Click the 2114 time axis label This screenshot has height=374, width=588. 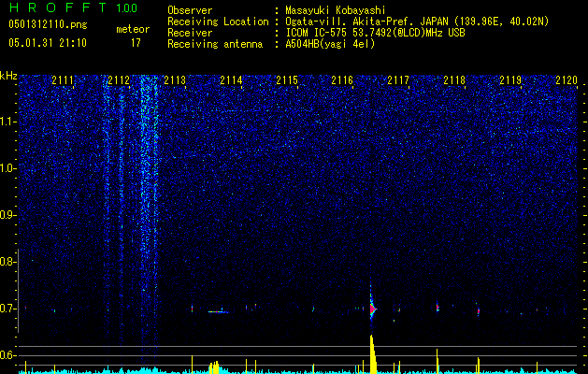(x=231, y=80)
